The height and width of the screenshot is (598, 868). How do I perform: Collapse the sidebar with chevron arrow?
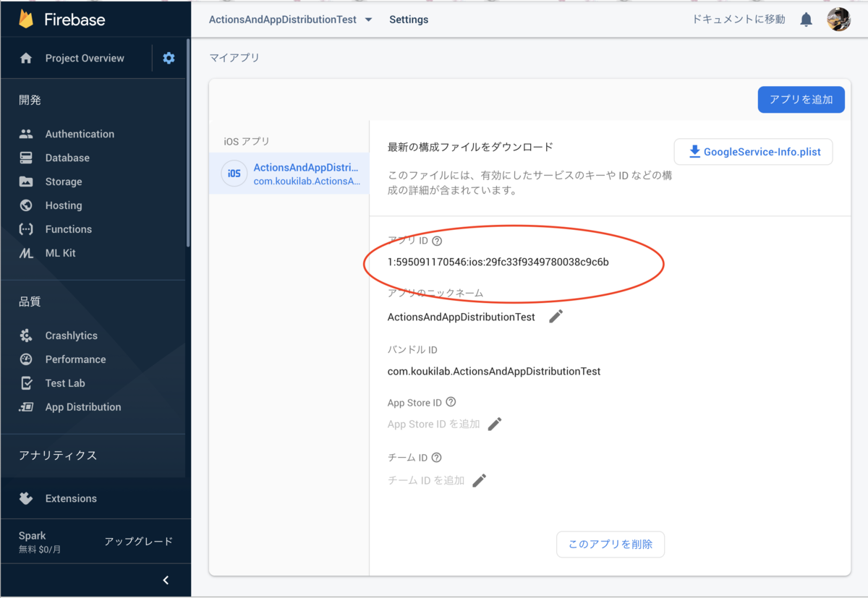(166, 580)
